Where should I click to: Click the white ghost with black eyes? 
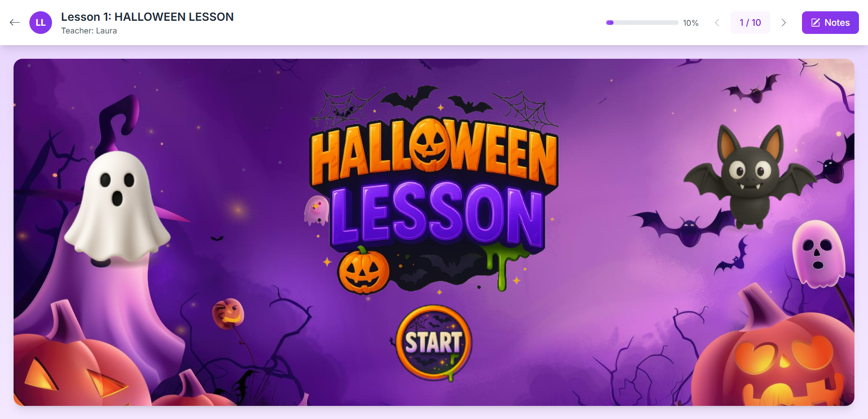117,208
